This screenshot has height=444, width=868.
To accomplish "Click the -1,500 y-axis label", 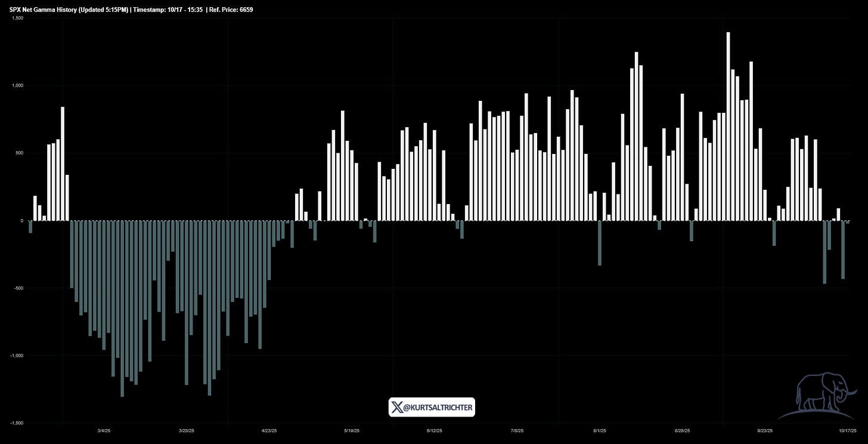I will (17, 423).
